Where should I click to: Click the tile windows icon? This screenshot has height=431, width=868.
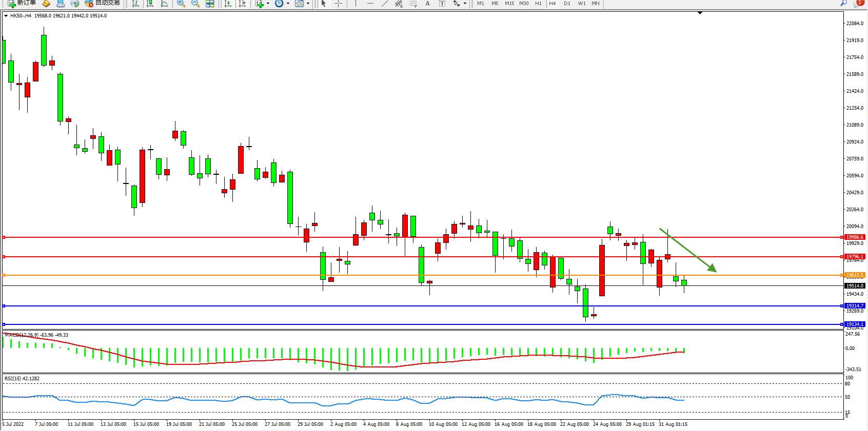(210, 4)
